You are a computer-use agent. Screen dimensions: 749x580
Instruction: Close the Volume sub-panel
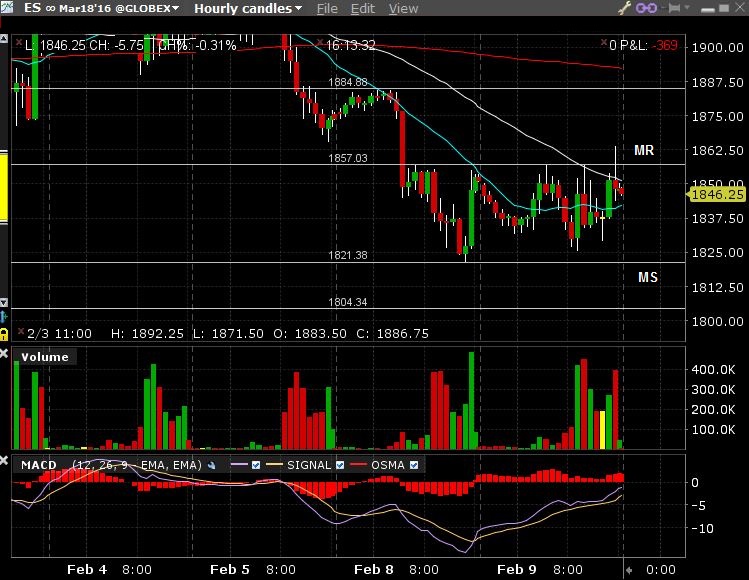click(5, 354)
